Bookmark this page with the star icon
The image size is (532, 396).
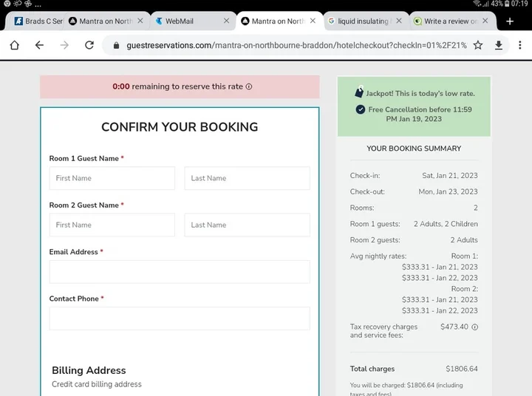pos(478,45)
